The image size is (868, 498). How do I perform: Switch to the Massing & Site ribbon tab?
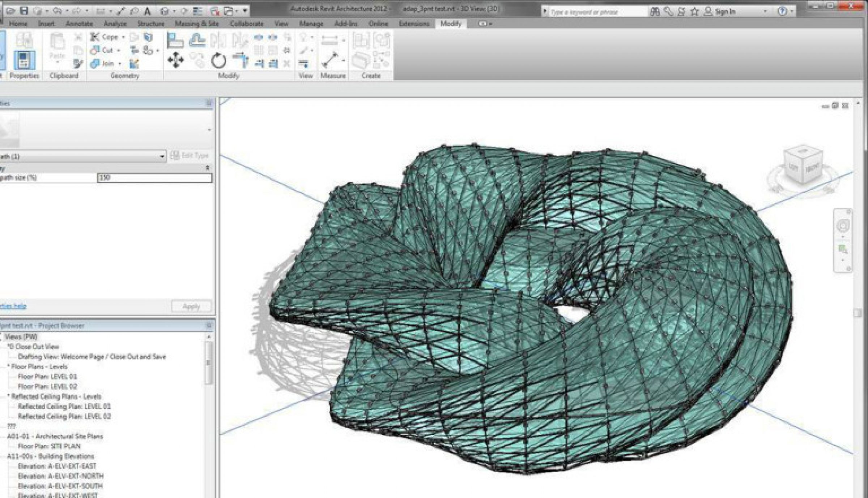197,23
